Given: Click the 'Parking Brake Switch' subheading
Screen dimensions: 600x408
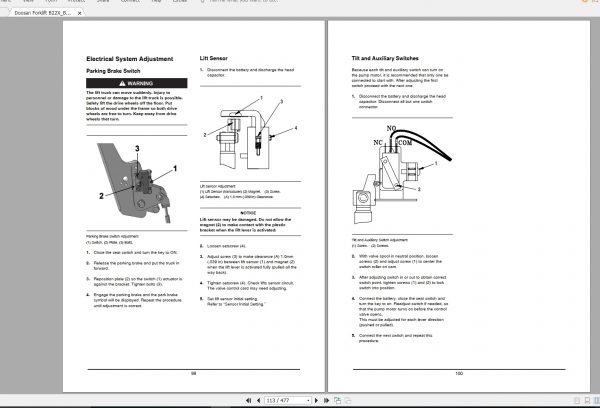Looking at the screenshot, I should [x=113, y=71].
